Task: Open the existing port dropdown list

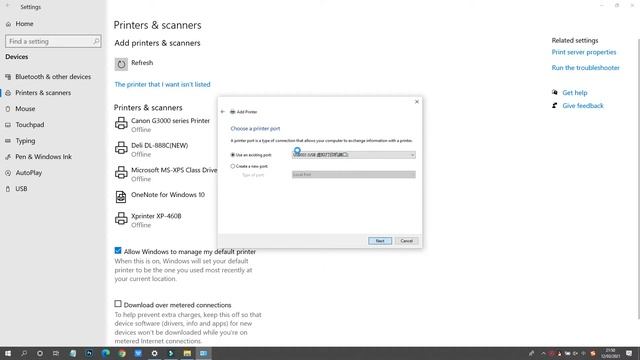Action: [x=353, y=155]
